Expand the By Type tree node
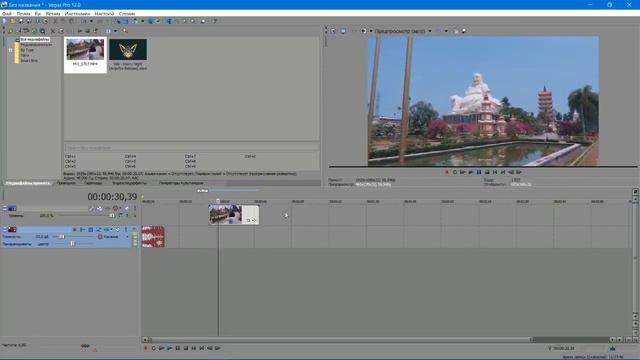The width and height of the screenshot is (640, 360). (x=11, y=50)
